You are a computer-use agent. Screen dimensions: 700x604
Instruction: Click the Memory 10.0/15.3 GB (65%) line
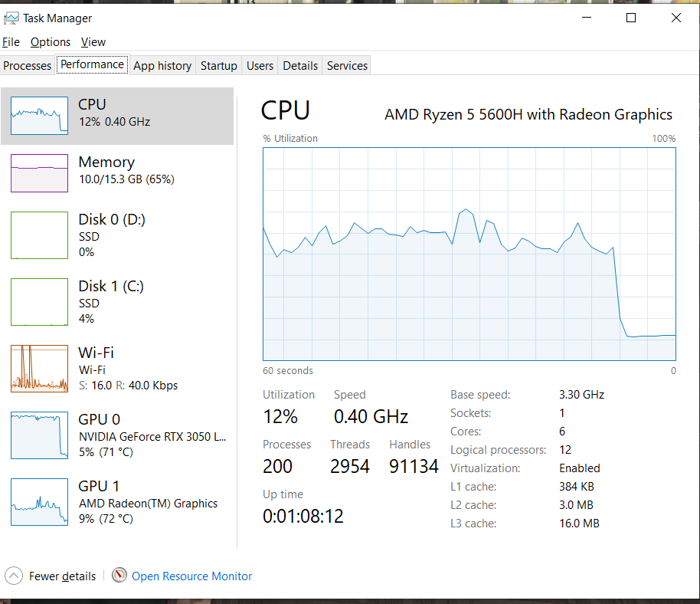click(127, 179)
